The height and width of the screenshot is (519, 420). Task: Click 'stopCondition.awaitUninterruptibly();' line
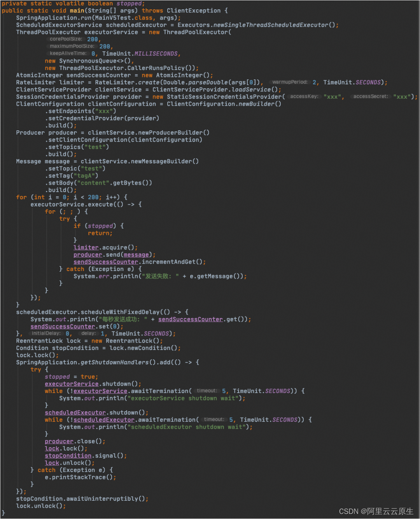[82, 499]
